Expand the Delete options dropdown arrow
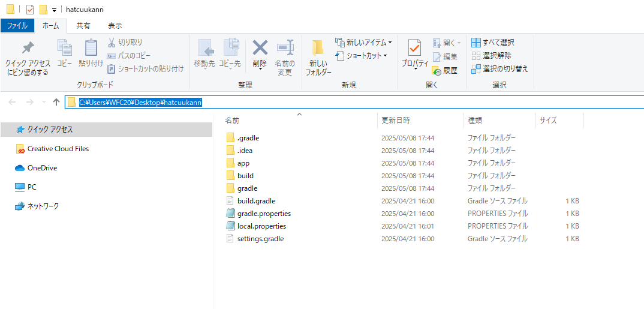The height and width of the screenshot is (309, 644). [260, 70]
